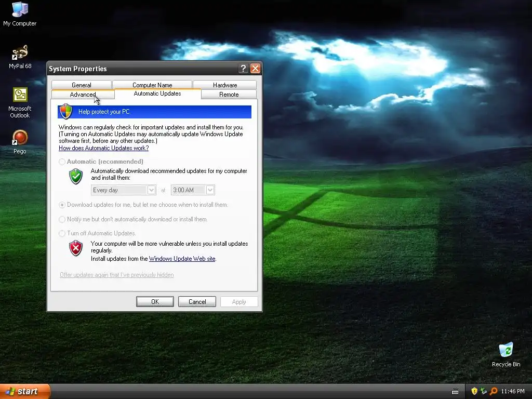Switch to the Advanced tab
This screenshot has width=532, height=399.
click(83, 95)
